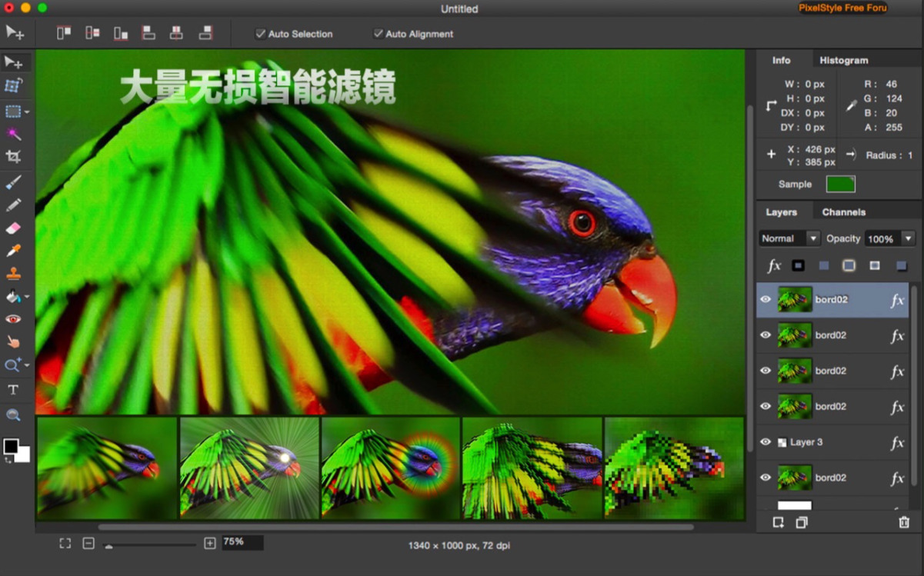Image resolution: width=924 pixels, height=576 pixels.
Task: Hide Layer 3 using its eye icon
Action: pyautogui.click(x=766, y=442)
